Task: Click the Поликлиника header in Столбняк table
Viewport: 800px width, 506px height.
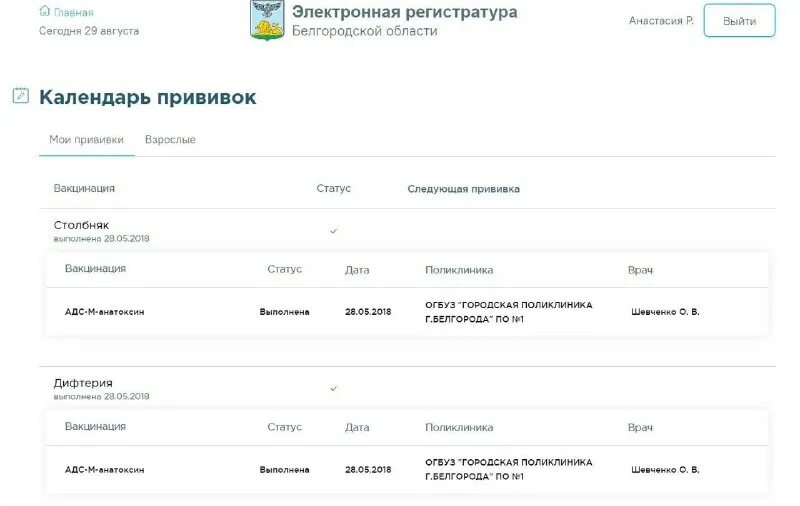Action: coord(459,270)
